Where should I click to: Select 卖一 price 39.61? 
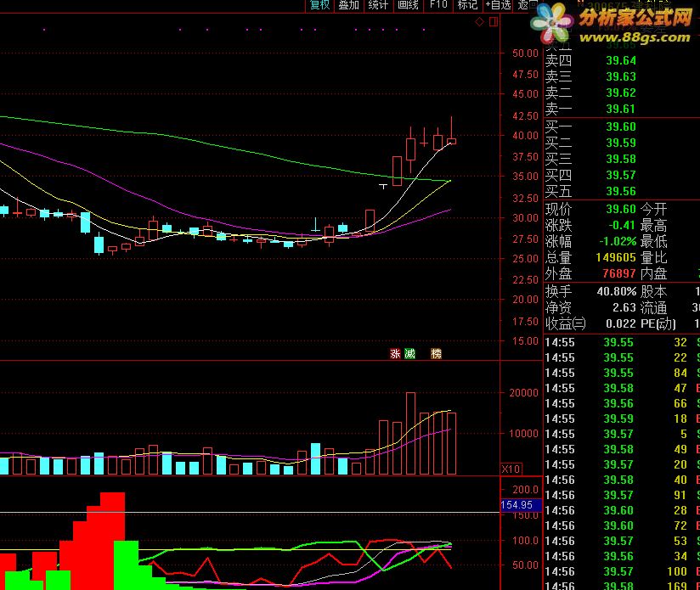tap(620, 109)
